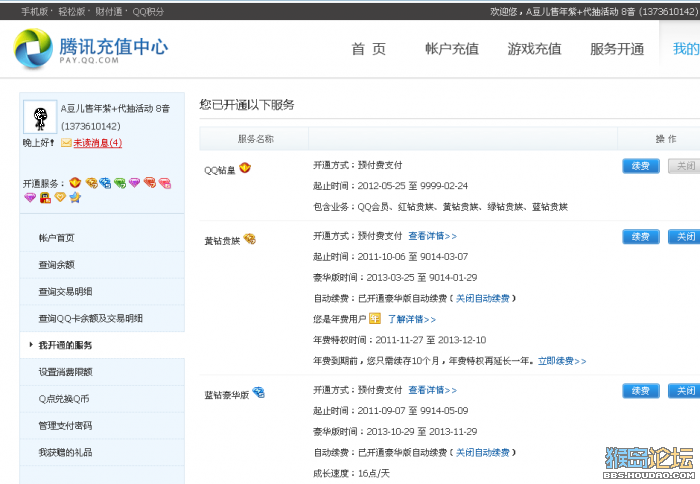The image size is (700, 484).
Task: Click the user avatar thumbnail in sidebar
Action: click(40, 117)
